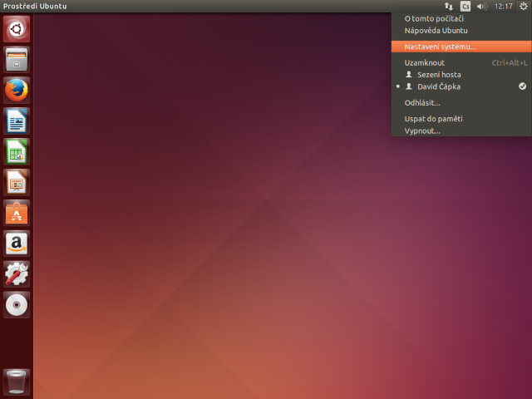Open the Cs keyboard layout indicator

(465, 6)
